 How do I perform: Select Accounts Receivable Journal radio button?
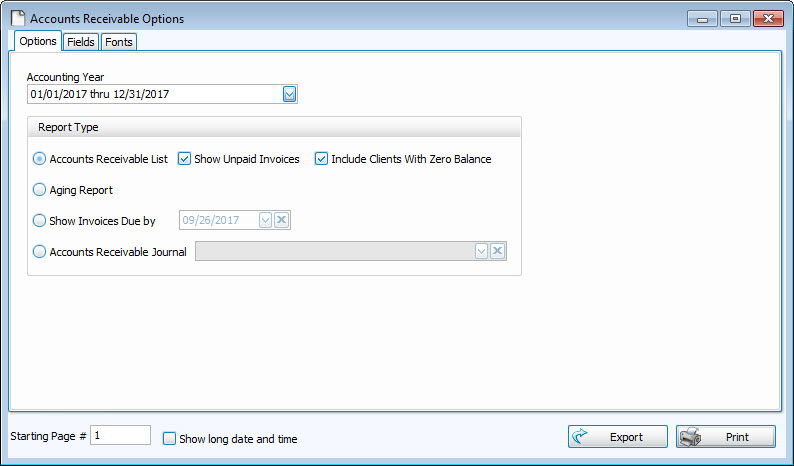[x=40, y=252]
